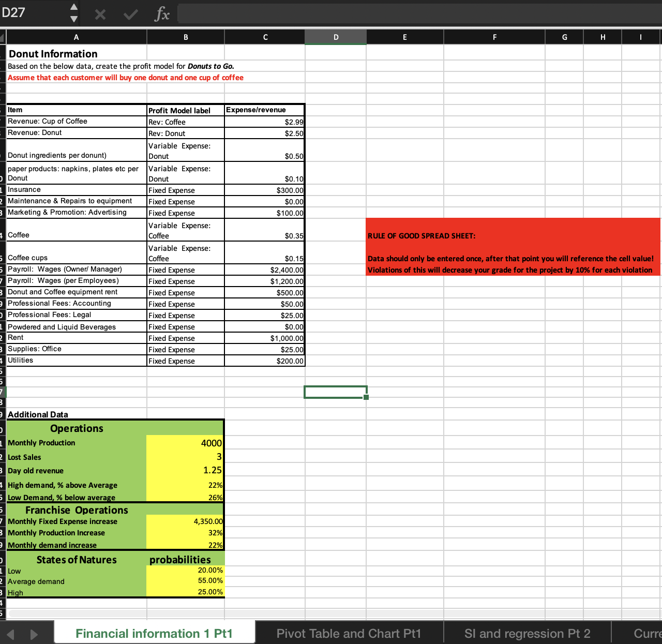The width and height of the screenshot is (662, 644).
Task: Click the Name Box down stepper arrow
Action: (73, 19)
